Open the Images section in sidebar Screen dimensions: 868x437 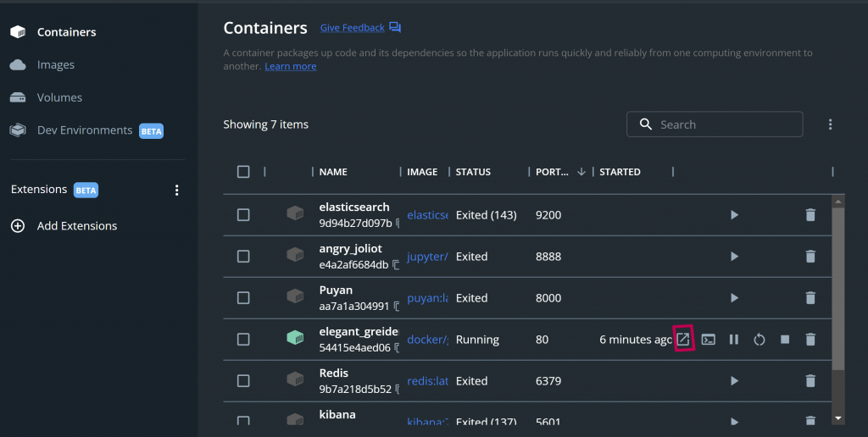click(55, 64)
